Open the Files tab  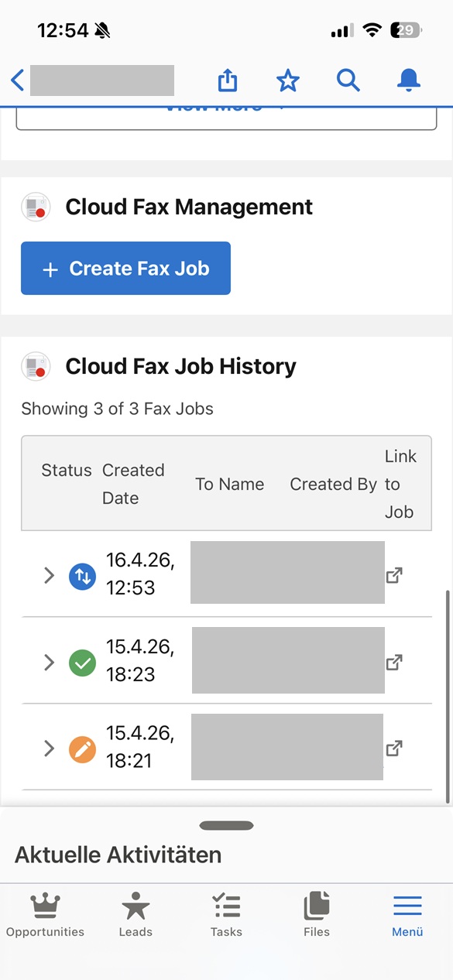[317, 915]
